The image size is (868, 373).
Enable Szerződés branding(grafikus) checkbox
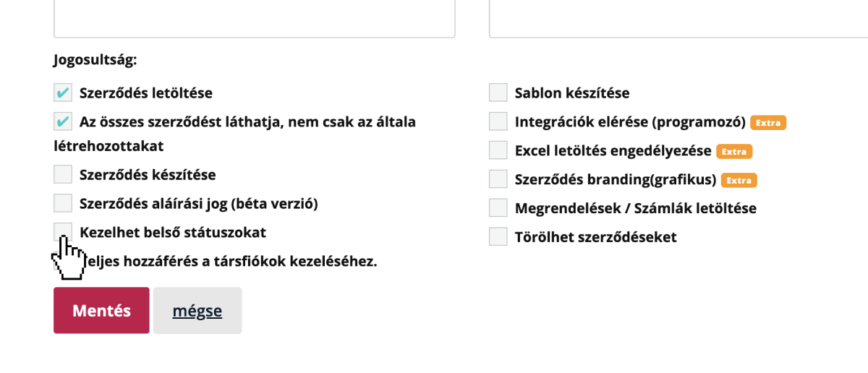pyautogui.click(x=498, y=179)
